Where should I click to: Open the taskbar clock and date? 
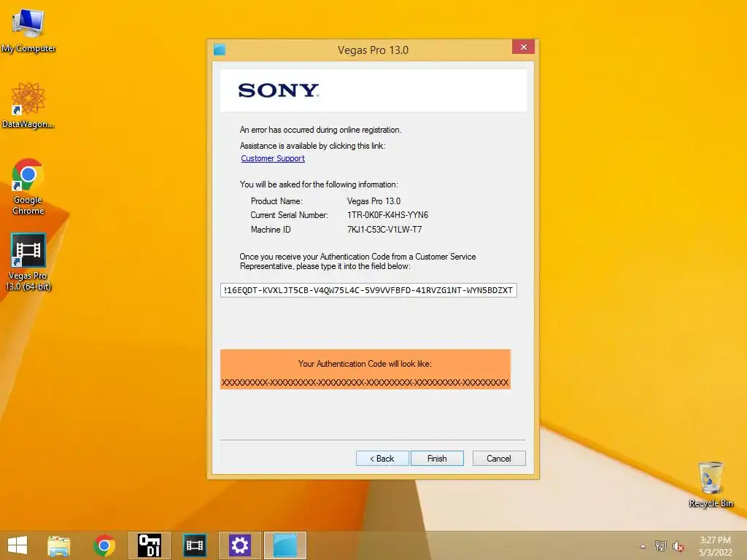pyautogui.click(x=715, y=546)
